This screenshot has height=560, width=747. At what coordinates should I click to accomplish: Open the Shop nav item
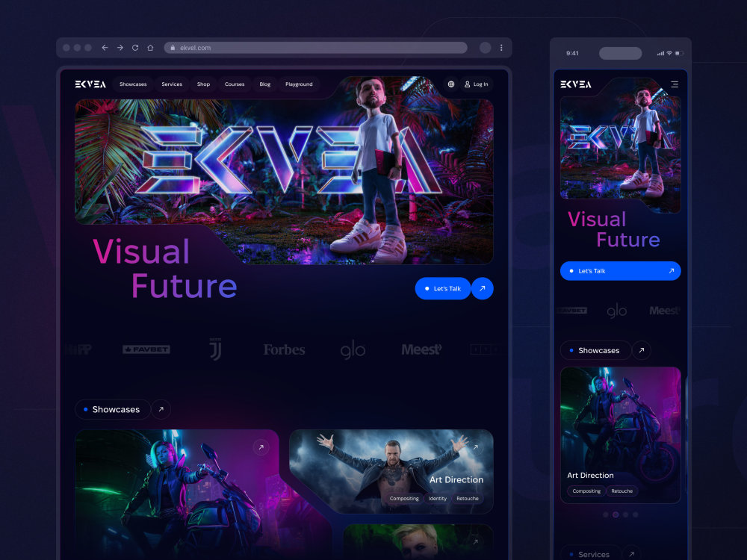(x=203, y=84)
